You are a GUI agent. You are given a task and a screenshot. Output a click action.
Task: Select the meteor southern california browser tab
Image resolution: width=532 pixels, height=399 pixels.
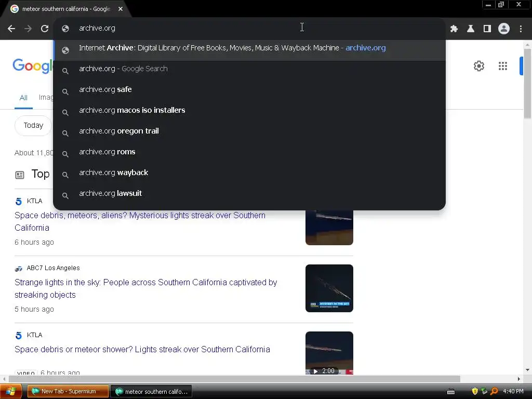(x=66, y=9)
